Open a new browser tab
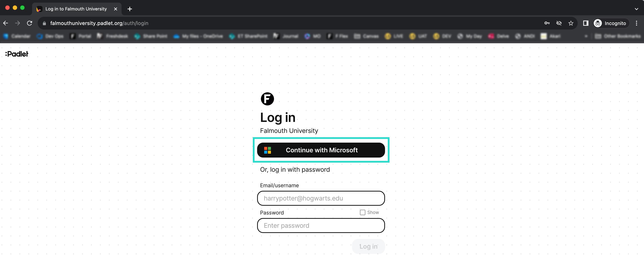Viewport: 644px width, 255px height. coord(130,9)
